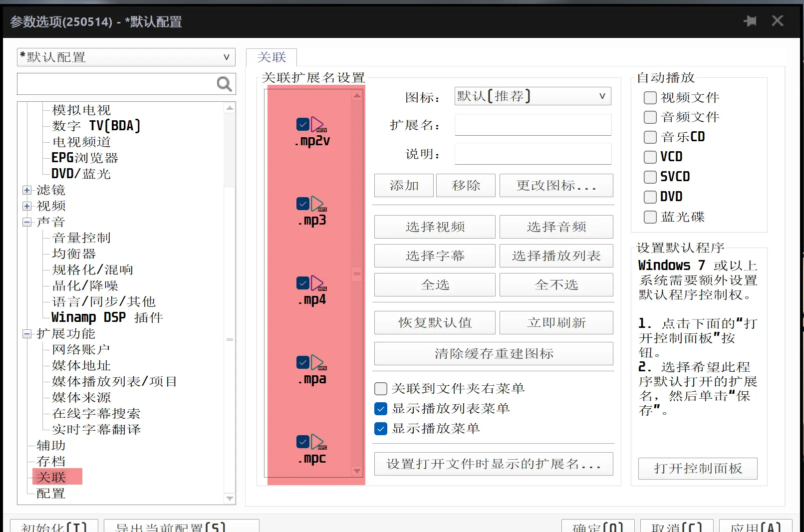The width and height of the screenshot is (804, 532).
Task: Enable autoplay for 蓝光碟
Action: click(x=650, y=217)
